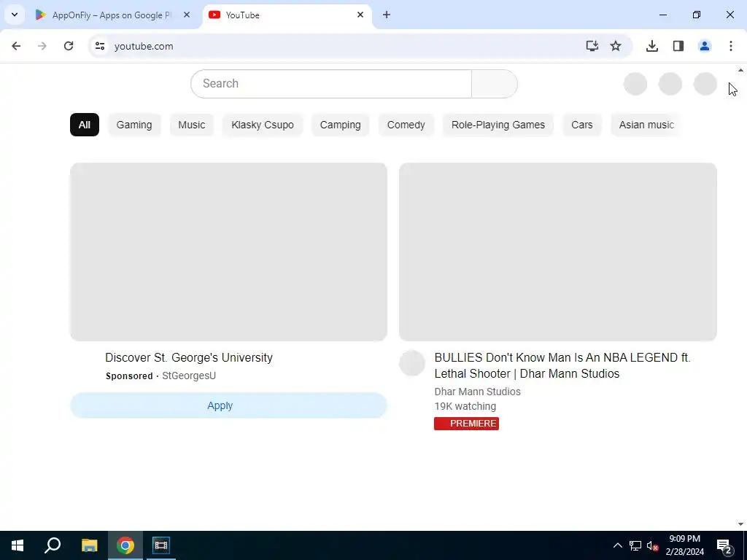Select the Comedy filter chip
Image resolution: width=747 pixels, height=560 pixels.
pos(406,125)
